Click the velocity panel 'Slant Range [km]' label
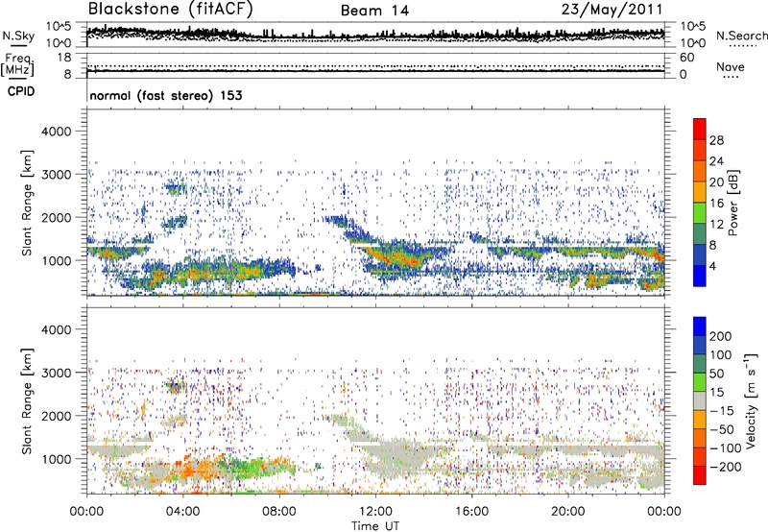The height and width of the screenshot is (532, 768). [x=27, y=401]
